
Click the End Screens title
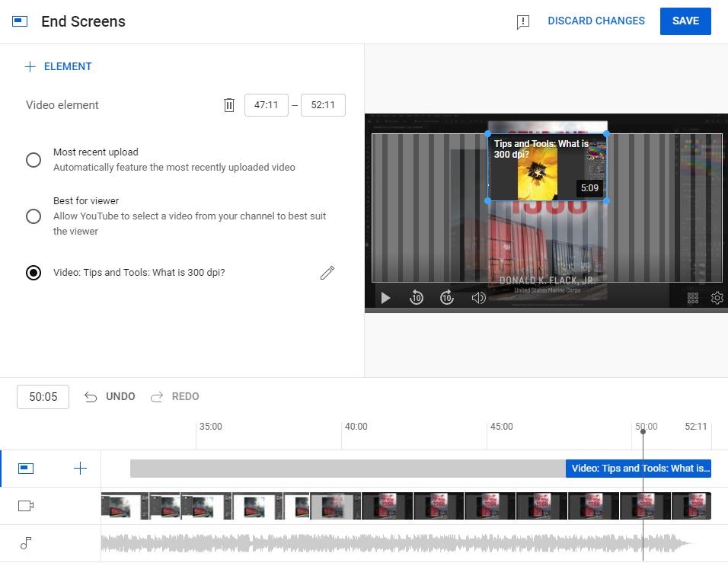(84, 21)
